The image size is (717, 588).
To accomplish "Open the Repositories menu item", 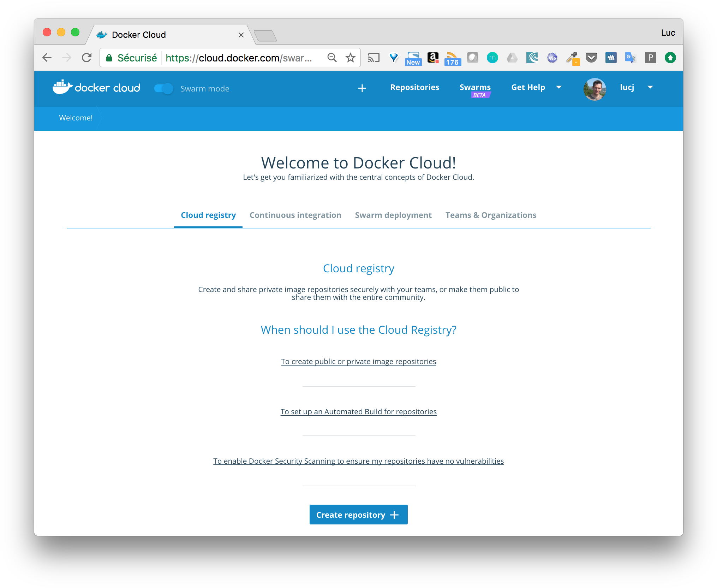I will point(414,87).
